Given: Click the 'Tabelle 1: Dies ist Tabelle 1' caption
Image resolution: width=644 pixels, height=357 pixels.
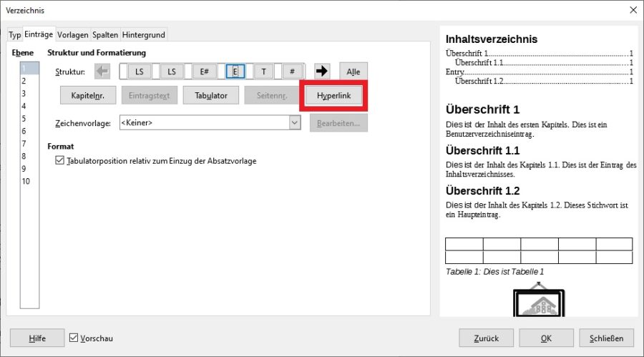Looking at the screenshot, I should [x=495, y=272].
